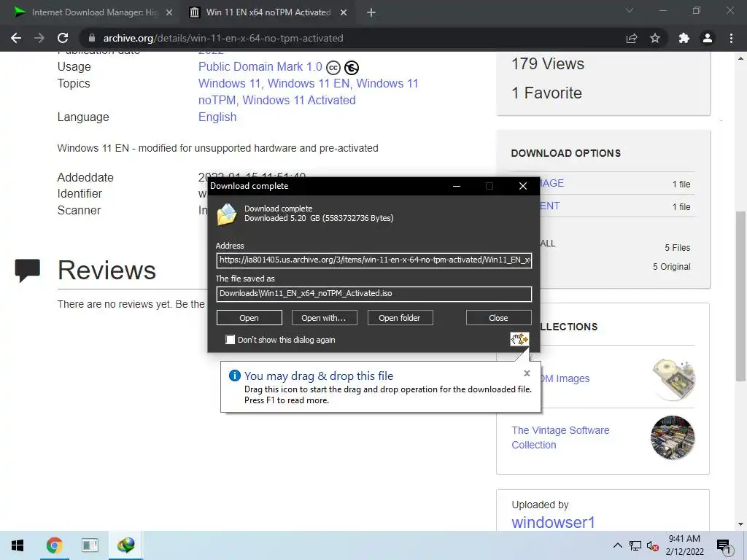Click the Reviews speech bubble icon
The image size is (747, 560).
point(27,271)
